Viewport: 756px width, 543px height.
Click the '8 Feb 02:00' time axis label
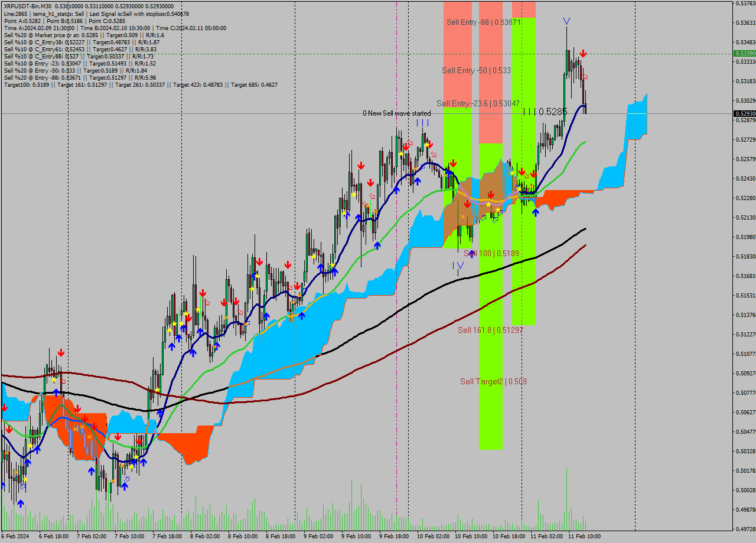tap(205, 537)
